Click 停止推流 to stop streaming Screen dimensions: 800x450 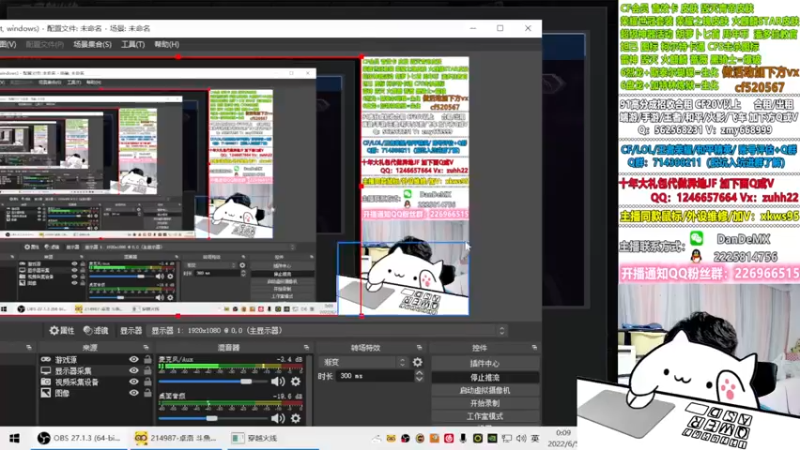point(485,378)
